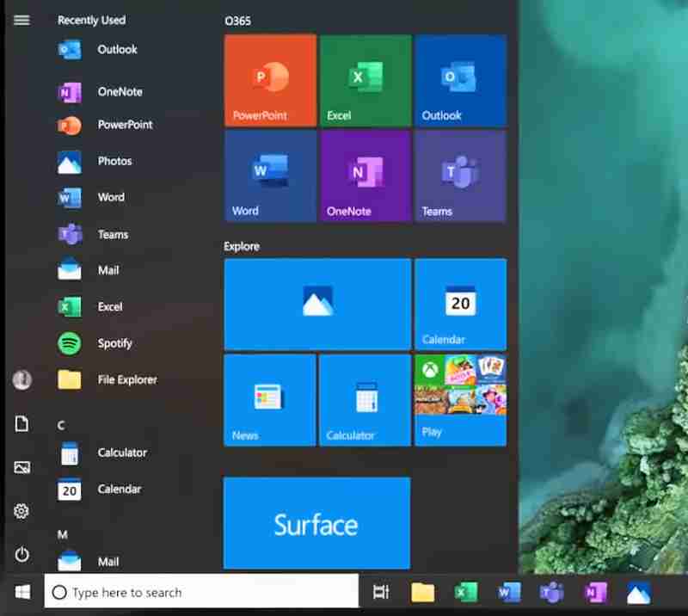688x616 pixels.
Task: Launch Photos from the taskbar
Action: (637, 592)
